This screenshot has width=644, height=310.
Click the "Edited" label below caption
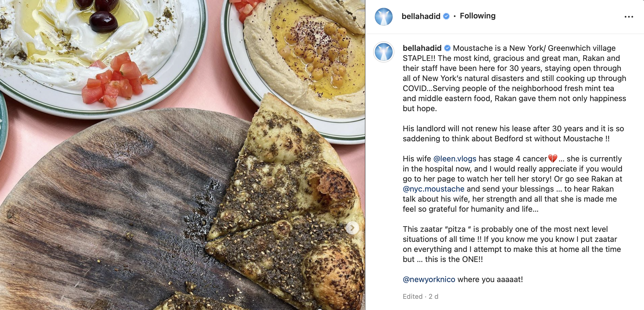tap(412, 297)
